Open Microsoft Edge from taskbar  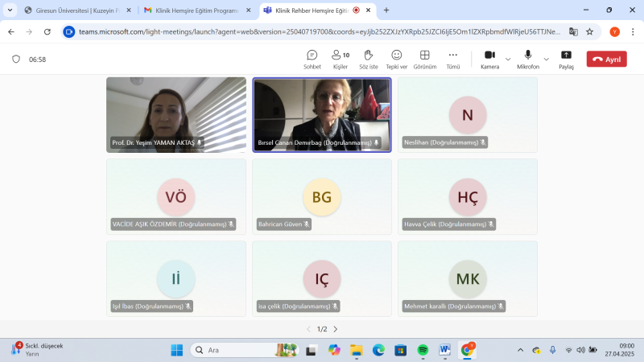pos(378,350)
